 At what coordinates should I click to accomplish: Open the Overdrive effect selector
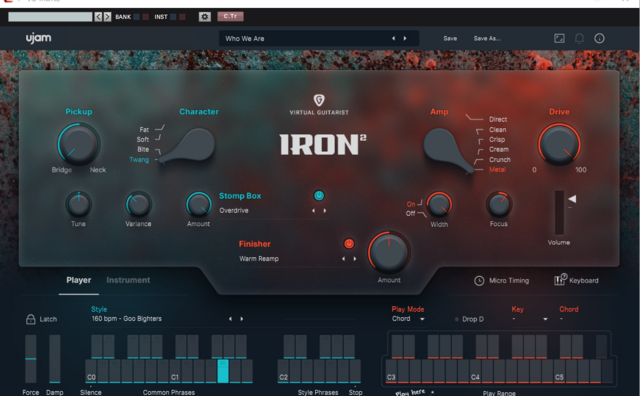tap(234, 211)
